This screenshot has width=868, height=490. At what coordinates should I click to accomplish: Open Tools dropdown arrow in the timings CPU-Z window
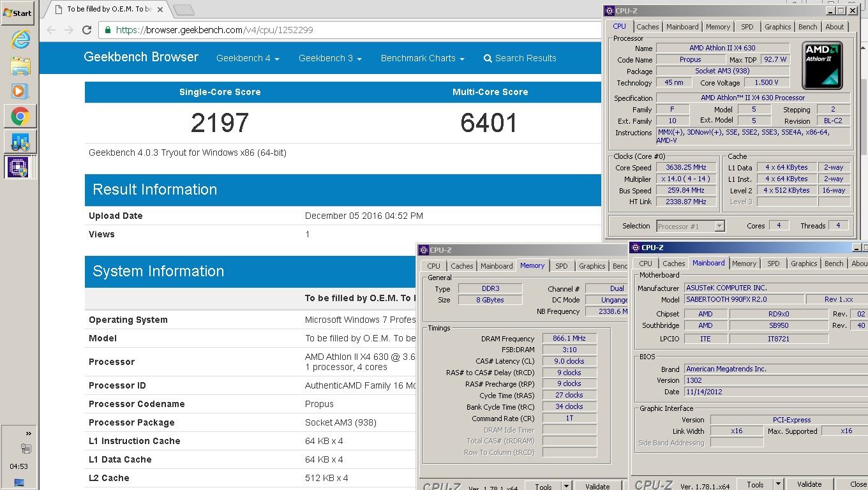(566, 486)
